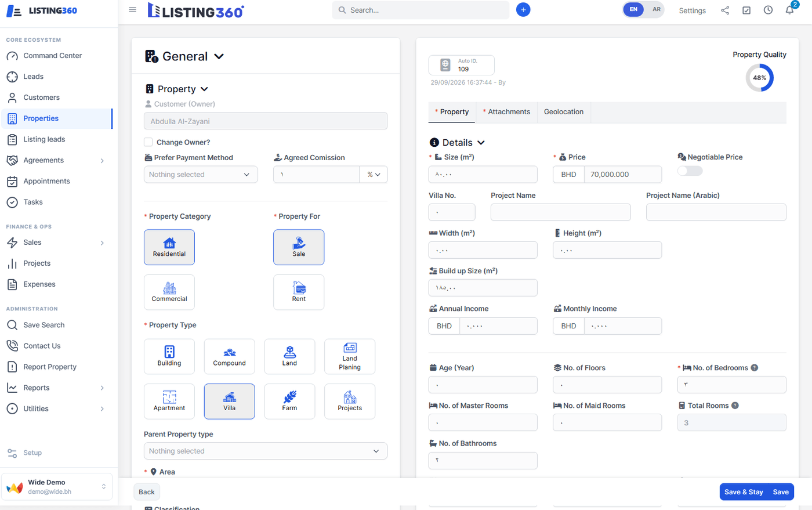Click the hamburger menu icon
The width and height of the screenshot is (812, 510).
pyautogui.click(x=133, y=10)
